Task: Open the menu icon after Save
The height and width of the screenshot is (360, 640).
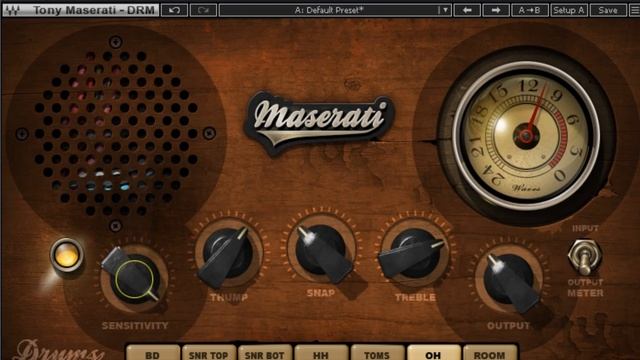Action: pos(634,10)
